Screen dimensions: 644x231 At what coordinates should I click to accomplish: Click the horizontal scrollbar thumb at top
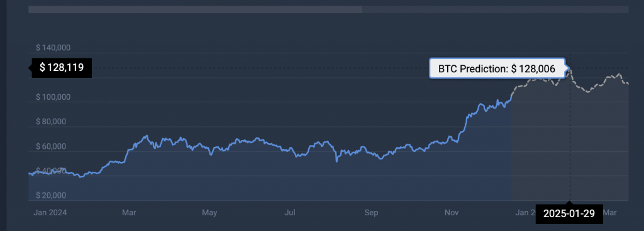[x=196, y=9]
